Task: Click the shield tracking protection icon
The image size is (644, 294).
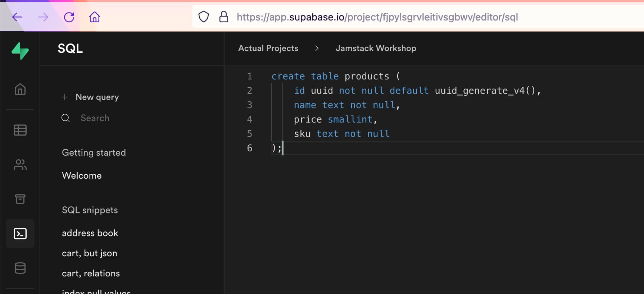Action: [x=204, y=17]
